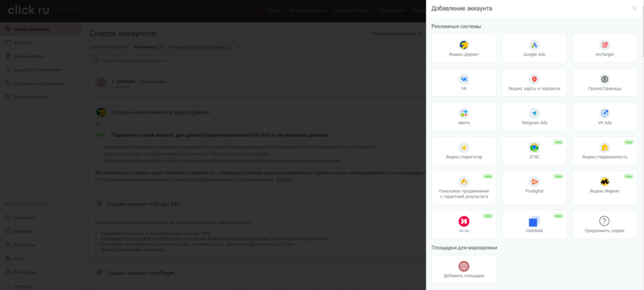The width and height of the screenshot is (644, 290).
Task: Choose the Google Ads card in panel
Action: pyautogui.click(x=534, y=48)
